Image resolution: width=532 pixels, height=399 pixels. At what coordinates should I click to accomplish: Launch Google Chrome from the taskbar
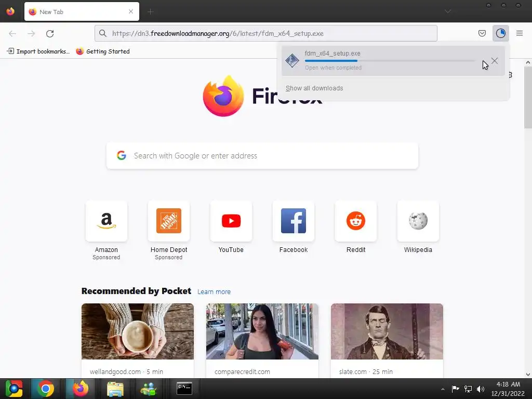(46, 389)
